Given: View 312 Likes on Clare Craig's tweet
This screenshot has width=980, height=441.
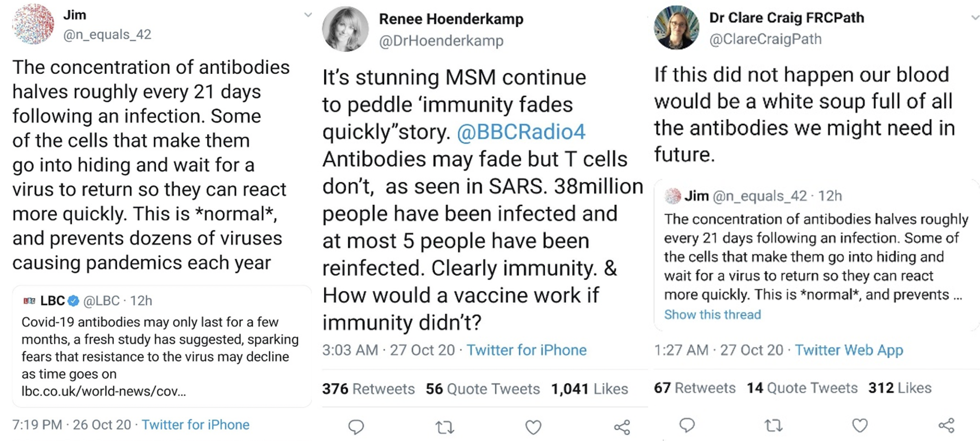Looking at the screenshot, I should 900,388.
